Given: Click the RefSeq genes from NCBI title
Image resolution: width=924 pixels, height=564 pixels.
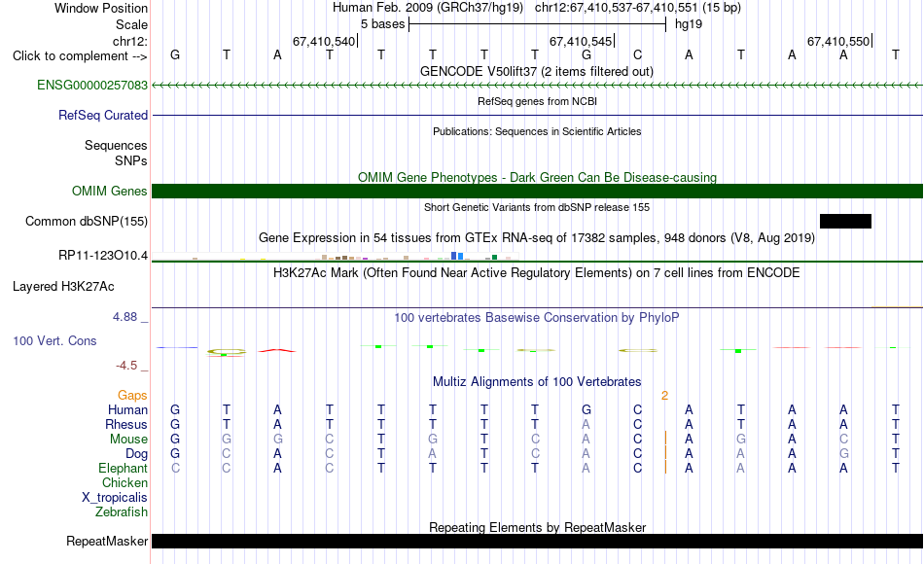Looking at the screenshot, I should (537, 101).
